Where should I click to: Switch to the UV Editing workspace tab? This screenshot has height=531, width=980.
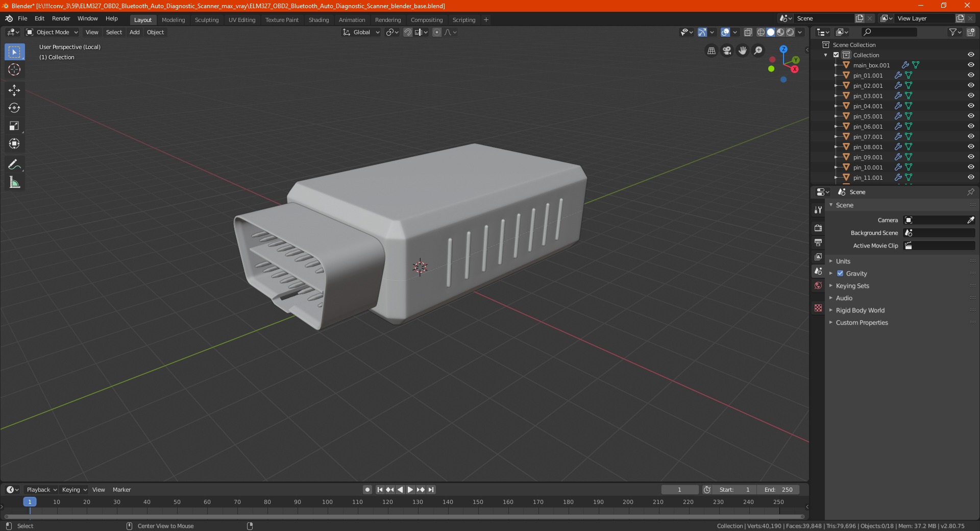click(242, 20)
